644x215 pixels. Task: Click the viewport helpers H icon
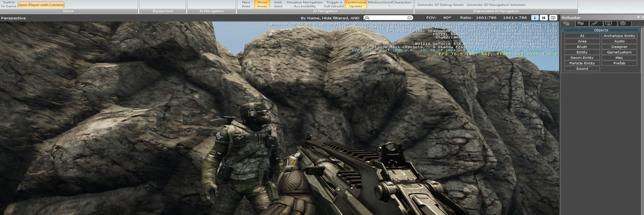pos(544,18)
